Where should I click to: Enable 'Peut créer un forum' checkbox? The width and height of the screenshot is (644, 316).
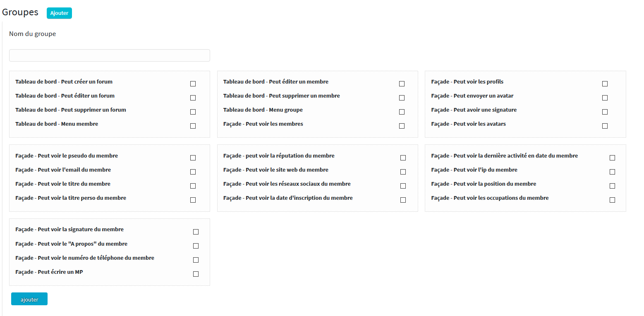[193, 84]
